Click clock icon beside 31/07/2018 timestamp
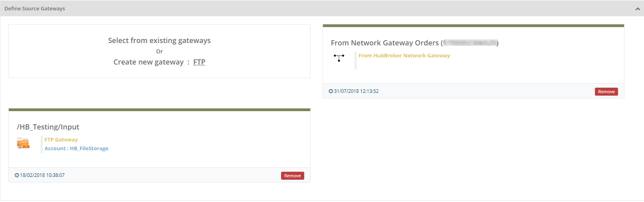Screen dimensions: 644x202 point(331,91)
